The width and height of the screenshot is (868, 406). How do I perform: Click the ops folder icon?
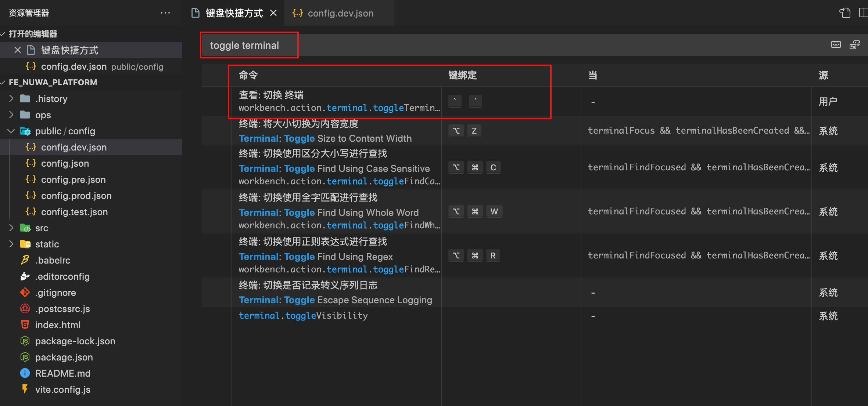pos(25,115)
